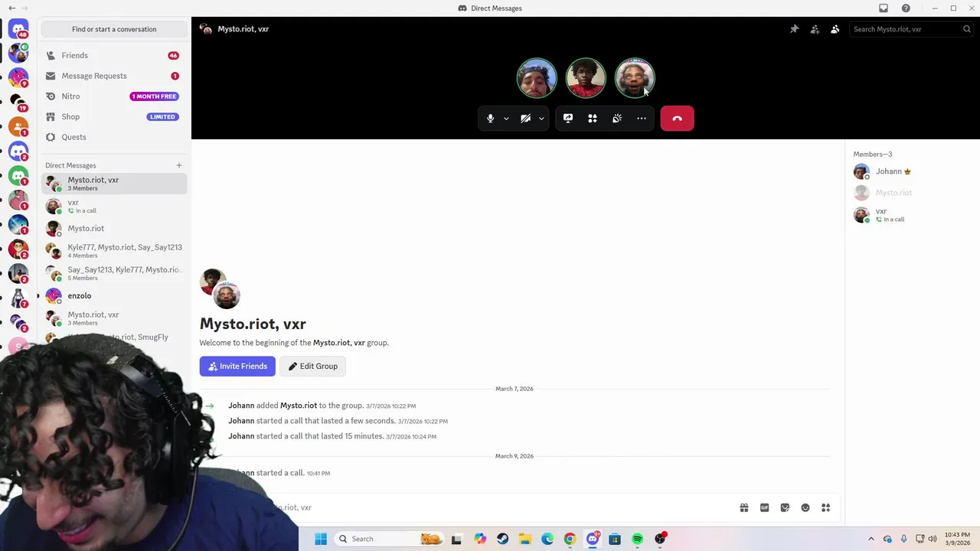Viewport: 980px width, 551px height.
Task: Open pinned messages
Action: 794,29
